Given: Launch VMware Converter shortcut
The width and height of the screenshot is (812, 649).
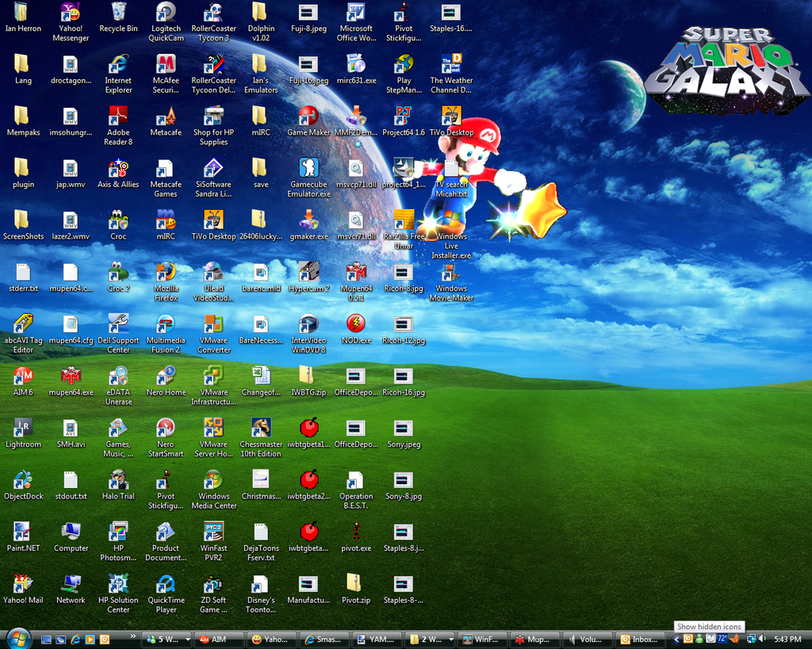Looking at the screenshot, I should (x=213, y=334).
